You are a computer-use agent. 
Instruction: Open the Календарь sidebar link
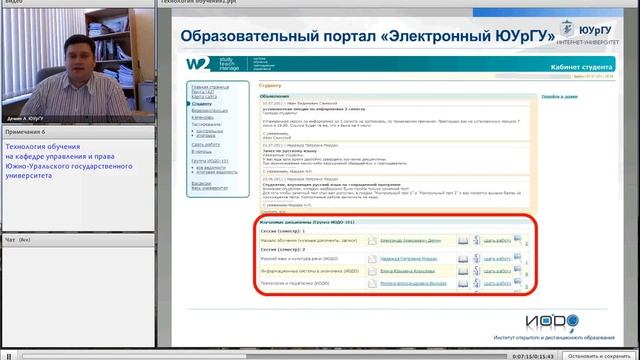tap(202, 118)
